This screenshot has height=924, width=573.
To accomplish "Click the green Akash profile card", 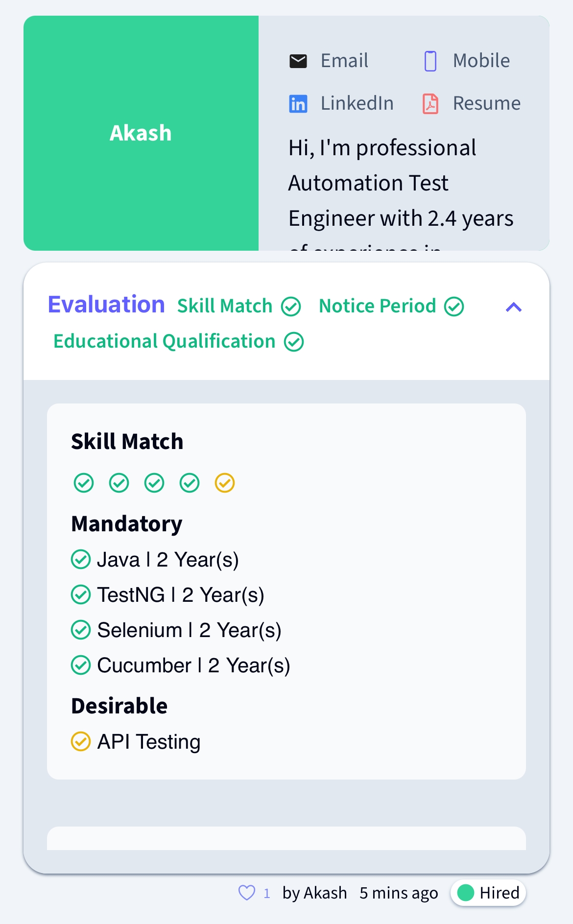I will pyautogui.click(x=141, y=133).
